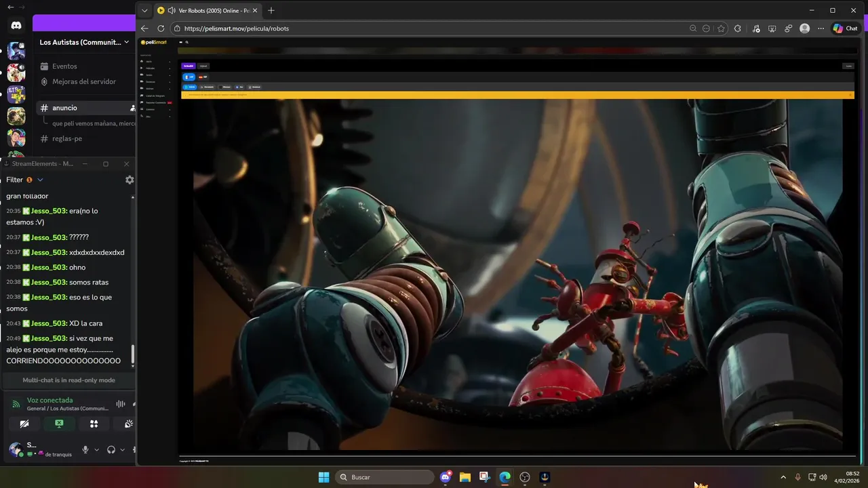Image resolution: width=868 pixels, height=488 pixels.
Task: Close the Ver Robots (2005) tab
Action: click(255, 10)
